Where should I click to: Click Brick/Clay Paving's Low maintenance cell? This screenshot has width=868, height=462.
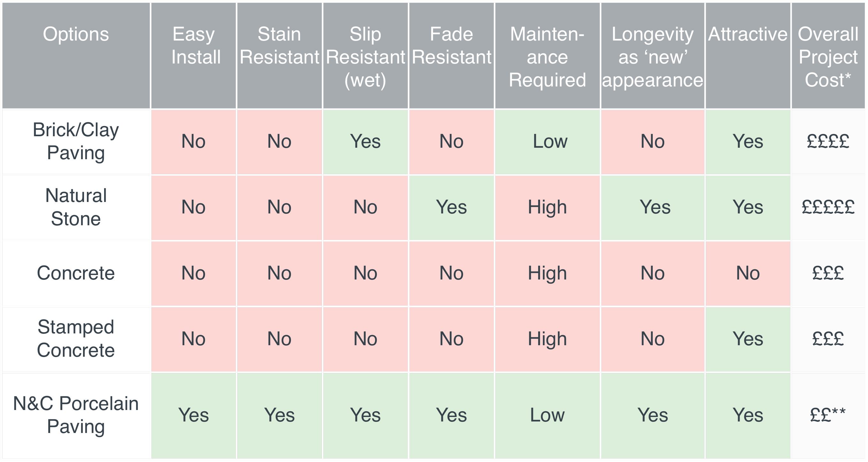[548, 142]
